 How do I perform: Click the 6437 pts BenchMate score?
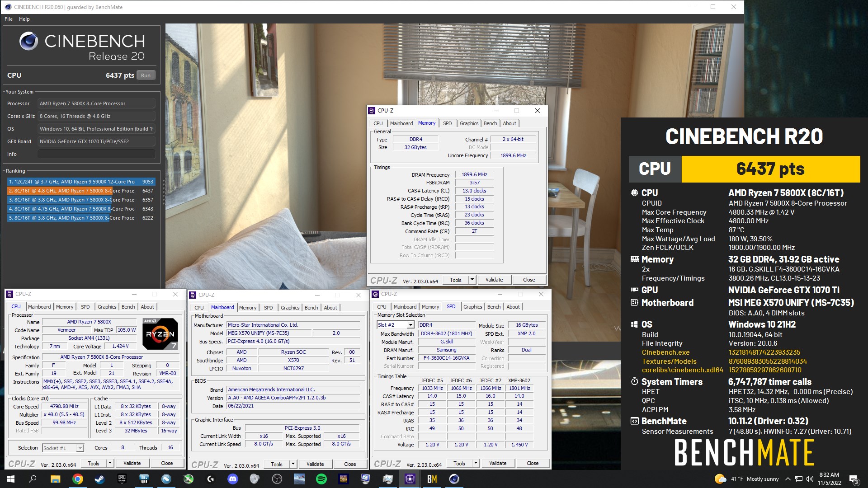coord(770,169)
